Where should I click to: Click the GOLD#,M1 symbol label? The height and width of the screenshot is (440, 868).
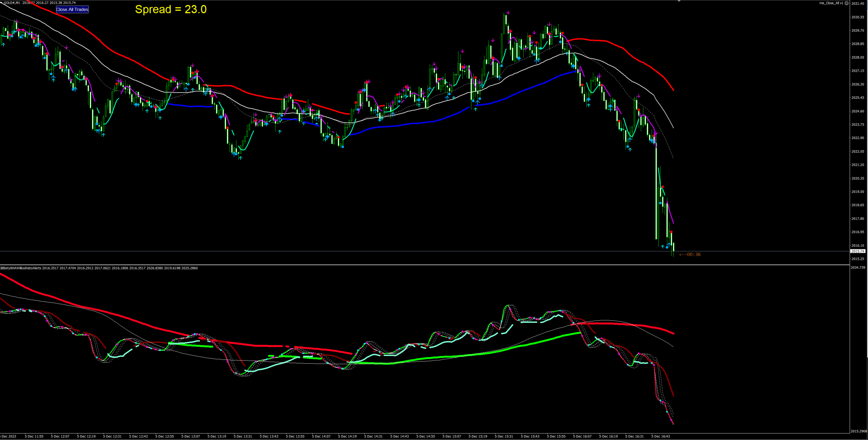pyautogui.click(x=12, y=3)
